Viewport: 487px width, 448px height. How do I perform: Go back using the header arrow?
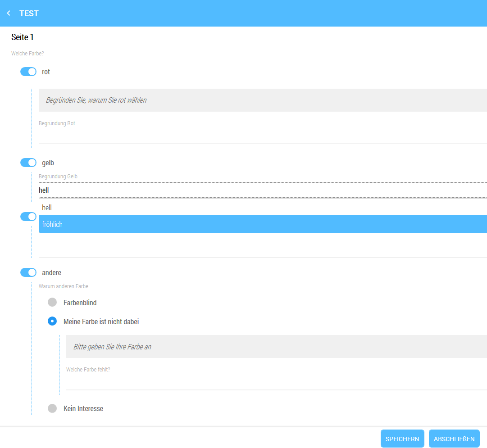click(9, 14)
